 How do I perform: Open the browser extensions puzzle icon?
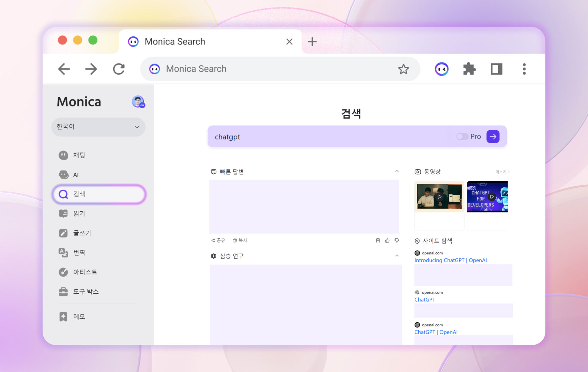tap(469, 69)
